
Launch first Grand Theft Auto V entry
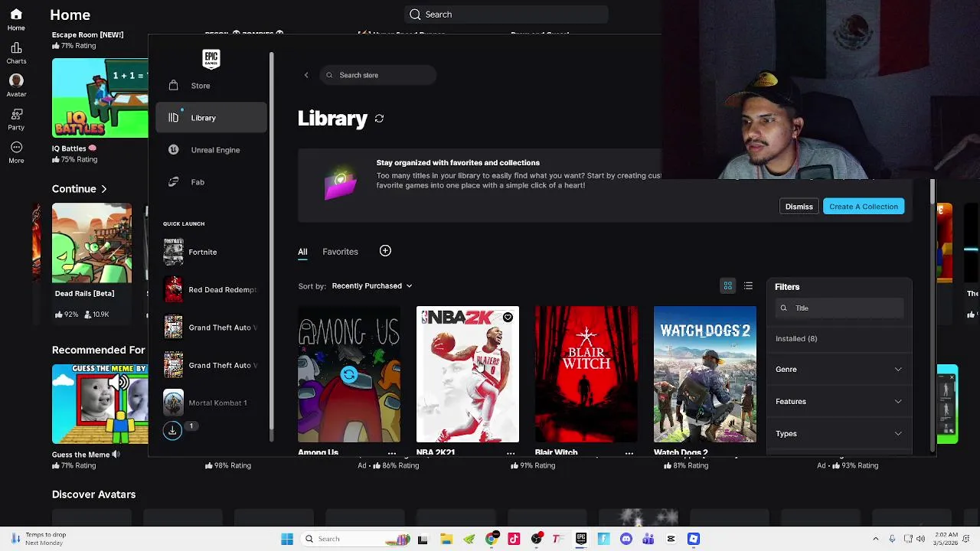[211, 328]
